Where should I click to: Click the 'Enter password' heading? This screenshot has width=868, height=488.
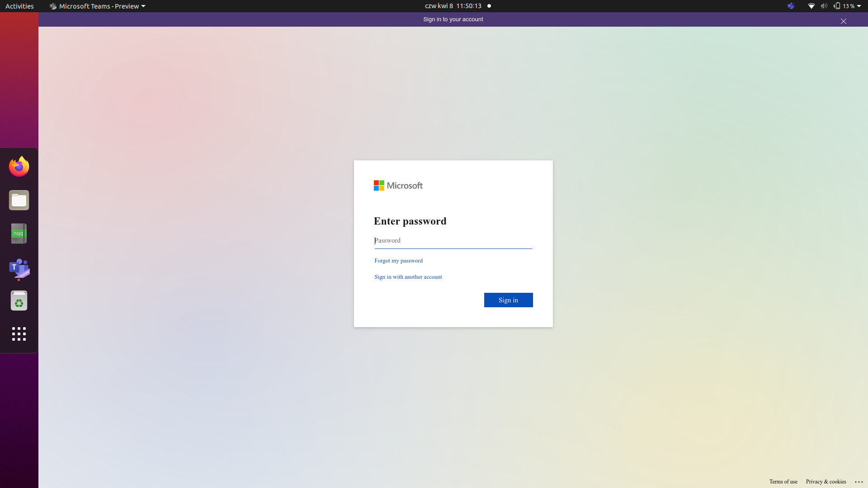point(410,221)
